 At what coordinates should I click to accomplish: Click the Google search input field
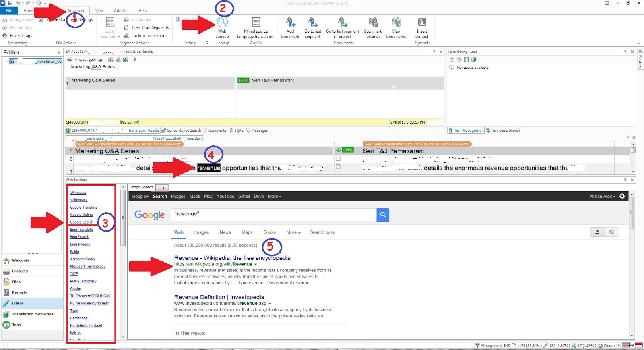(274, 215)
